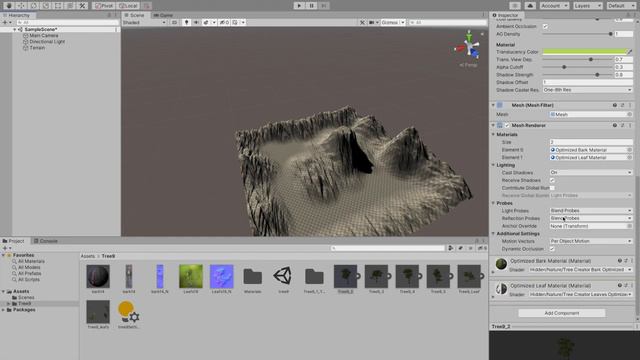Open the Shaded draw mode dropdown

tap(144, 22)
